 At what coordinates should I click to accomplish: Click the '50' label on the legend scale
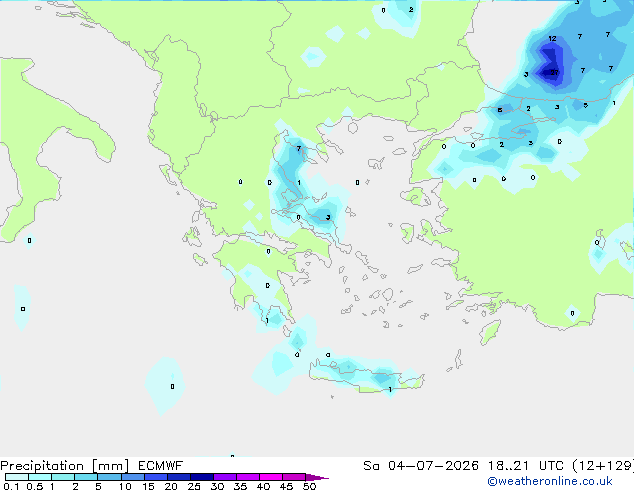[x=309, y=486]
